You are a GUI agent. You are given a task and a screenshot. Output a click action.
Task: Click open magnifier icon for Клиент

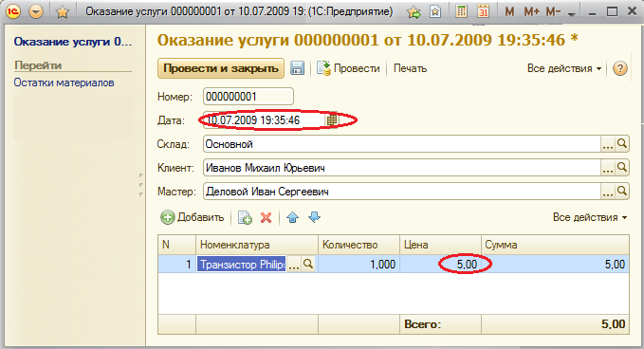pos(622,168)
